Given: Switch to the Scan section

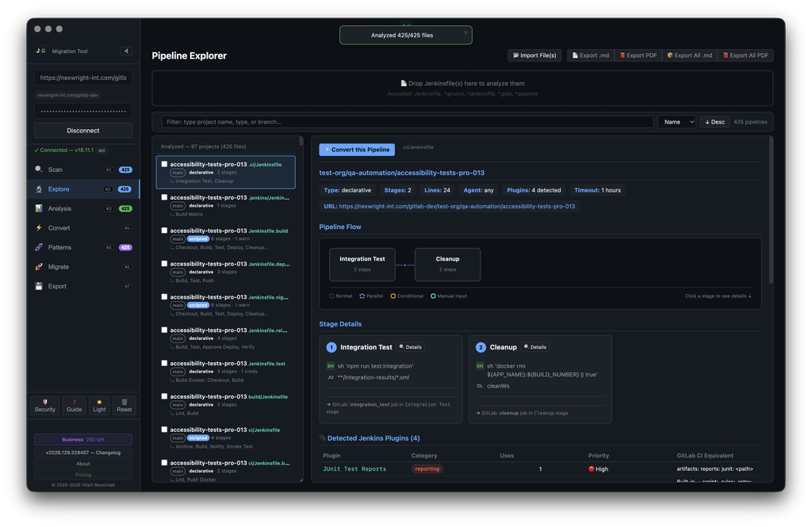Looking at the screenshot, I should coord(82,170).
